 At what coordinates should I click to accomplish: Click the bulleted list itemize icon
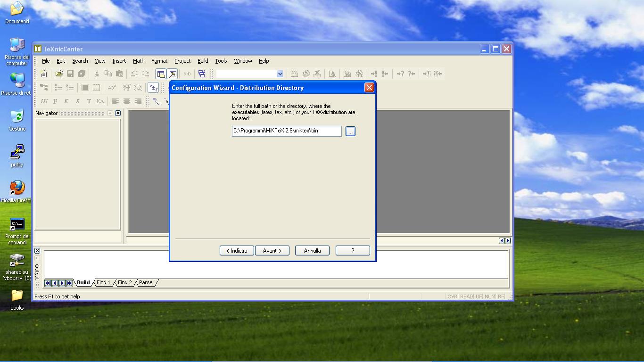pyautogui.click(x=59, y=87)
